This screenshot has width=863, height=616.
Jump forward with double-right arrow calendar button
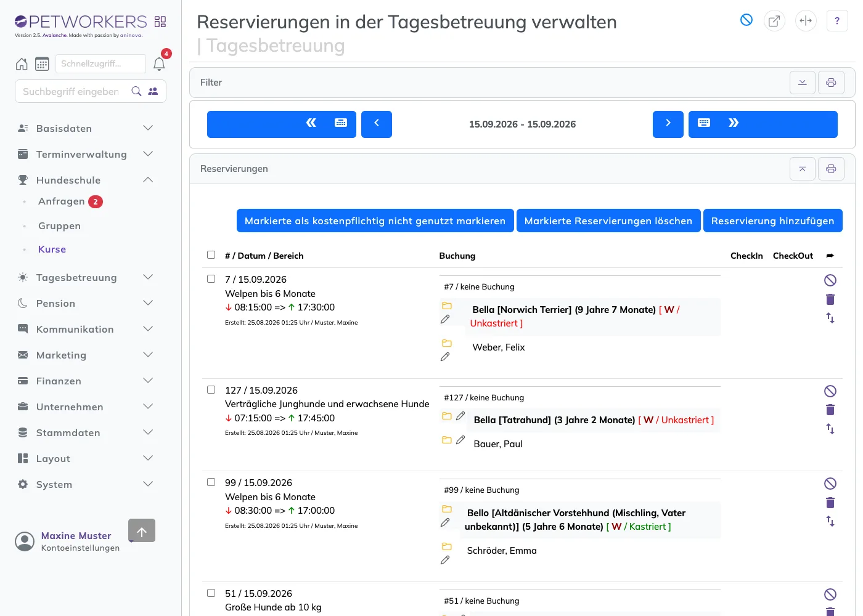coord(763,124)
